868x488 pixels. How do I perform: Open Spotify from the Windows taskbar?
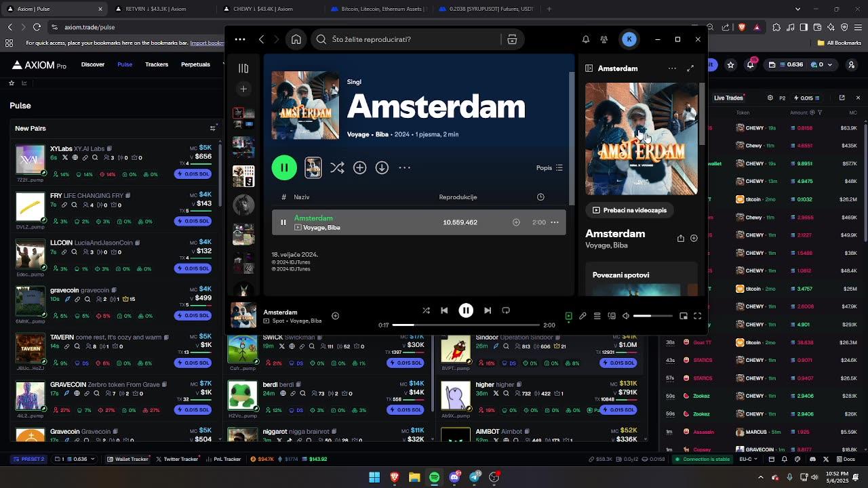point(434,477)
